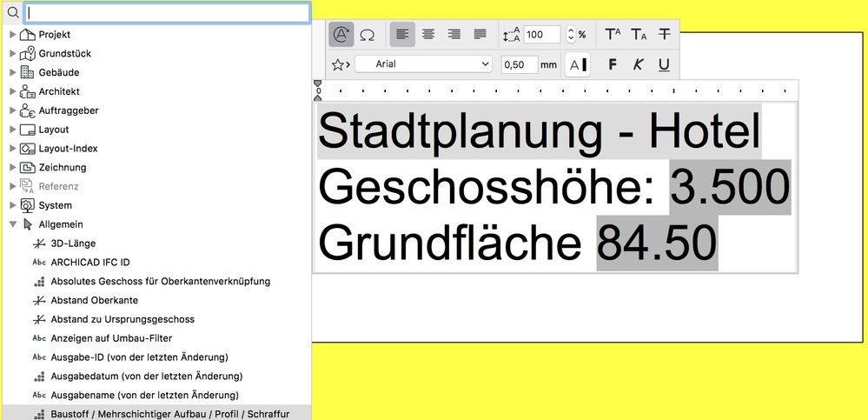Click the line spacing icon
The width and height of the screenshot is (868, 420).
pyautogui.click(x=512, y=35)
